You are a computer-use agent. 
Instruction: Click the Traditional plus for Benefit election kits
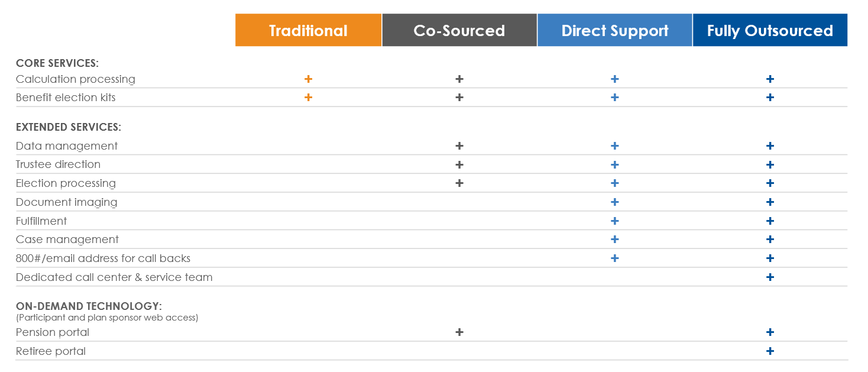[x=308, y=98]
